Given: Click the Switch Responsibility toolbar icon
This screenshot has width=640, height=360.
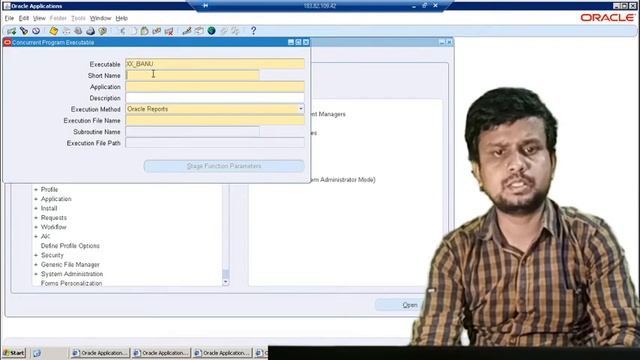Looking at the screenshot, I should [78, 31].
